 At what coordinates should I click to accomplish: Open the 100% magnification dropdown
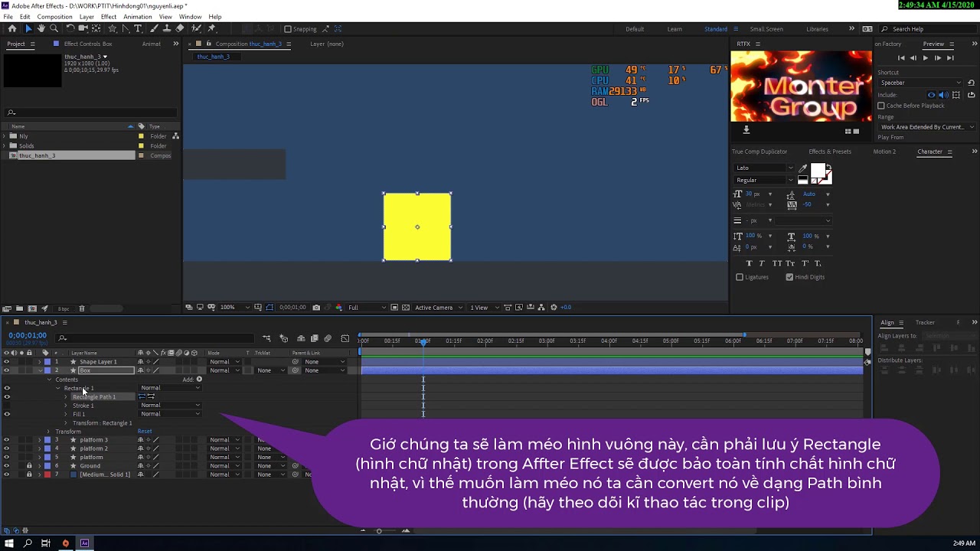tap(235, 308)
